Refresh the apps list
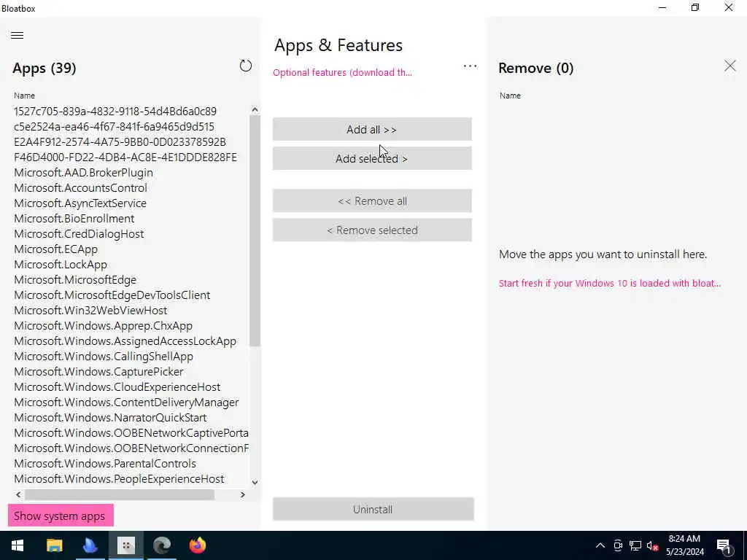Image resolution: width=747 pixels, height=560 pixels. [245, 66]
